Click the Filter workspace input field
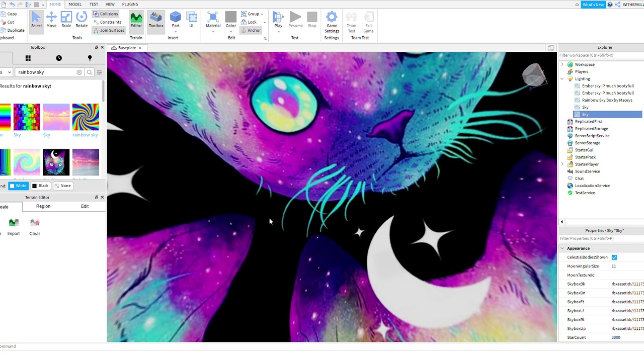 coord(601,55)
